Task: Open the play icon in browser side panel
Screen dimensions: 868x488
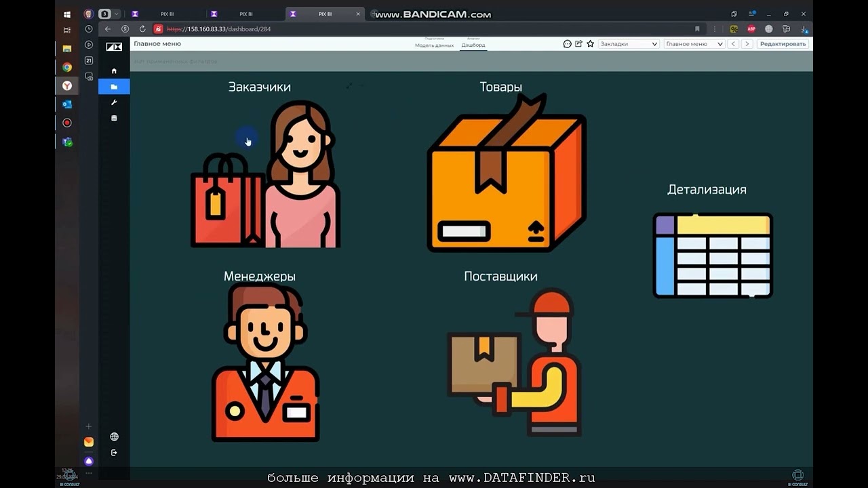Action: [x=89, y=45]
